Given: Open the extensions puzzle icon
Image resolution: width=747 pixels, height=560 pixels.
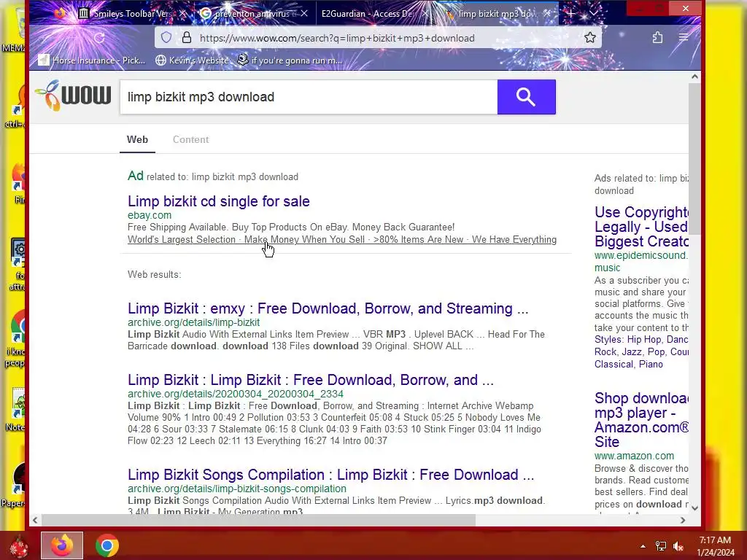Looking at the screenshot, I should click(x=657, y=38).
